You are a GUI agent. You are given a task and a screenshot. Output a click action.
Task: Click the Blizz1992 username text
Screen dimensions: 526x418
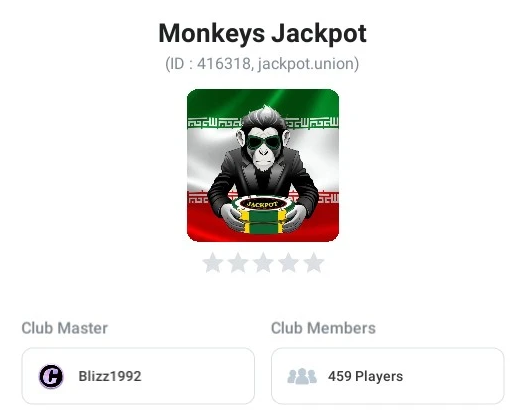(110, 376)
